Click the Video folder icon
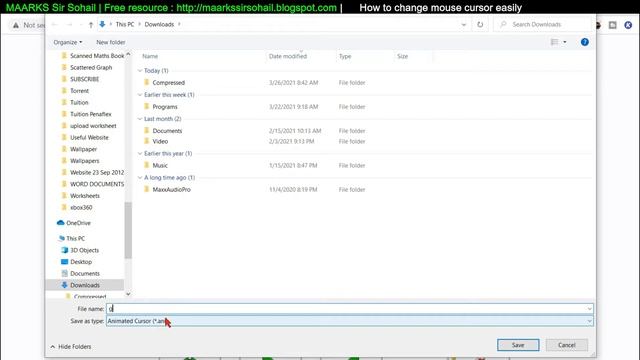Screen dimensions: 640x360 (147, 141)
